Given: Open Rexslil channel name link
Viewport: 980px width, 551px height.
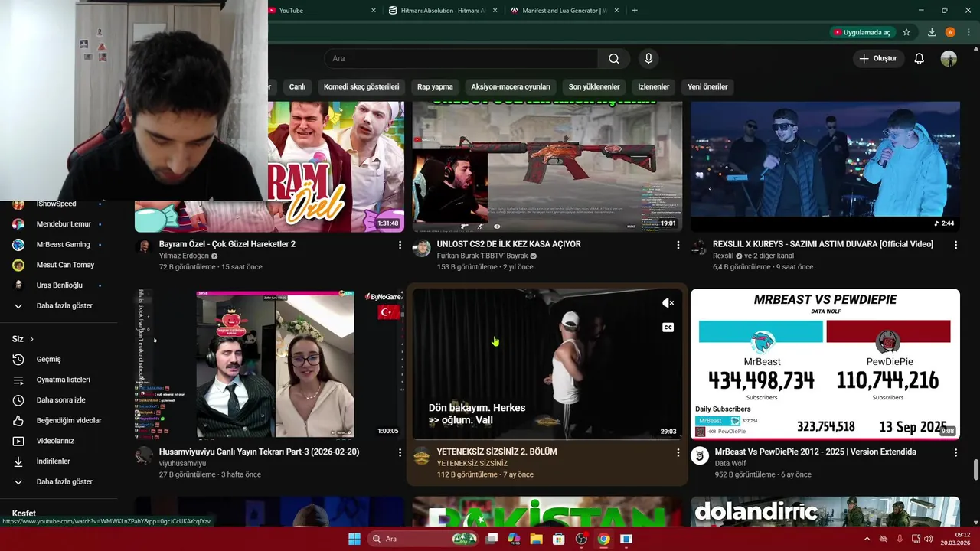Looking at the screenshot, I should [723, 256].
